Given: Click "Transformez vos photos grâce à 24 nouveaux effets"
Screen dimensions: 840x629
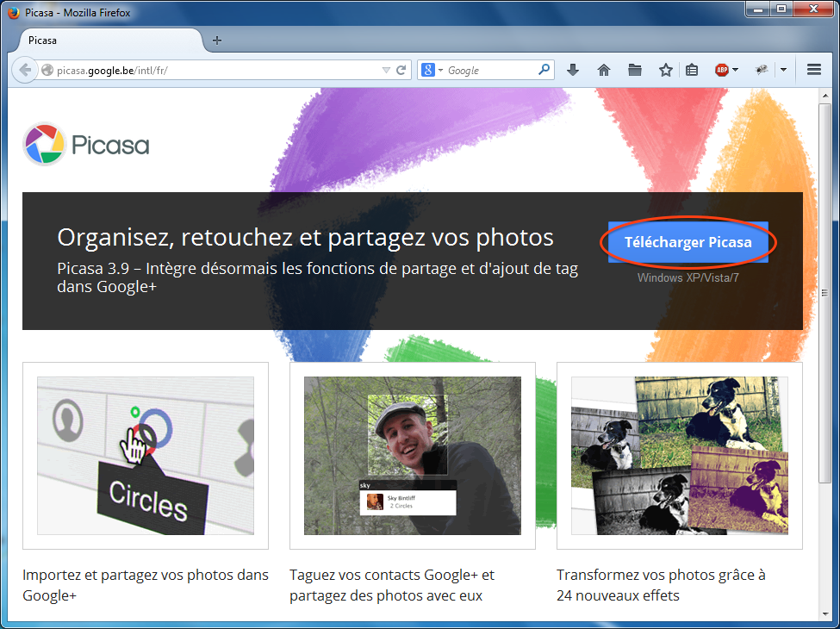Looking at the screenshot, I should [x=661, y=585].
